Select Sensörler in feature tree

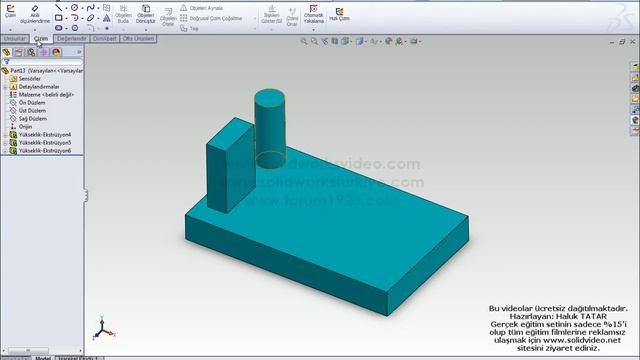(29, 78)
